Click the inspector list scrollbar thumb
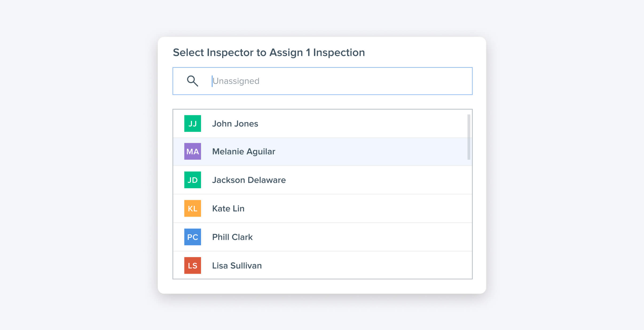 point(469,137)
